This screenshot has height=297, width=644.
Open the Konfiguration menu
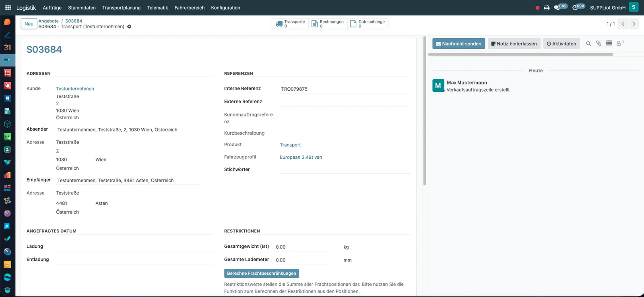coord(225,8)
